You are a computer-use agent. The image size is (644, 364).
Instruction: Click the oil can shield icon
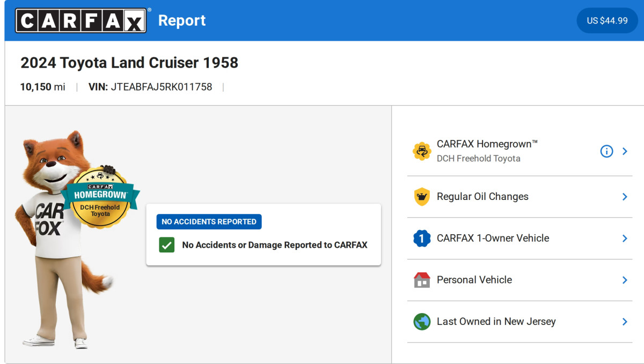tap(422, 197)
